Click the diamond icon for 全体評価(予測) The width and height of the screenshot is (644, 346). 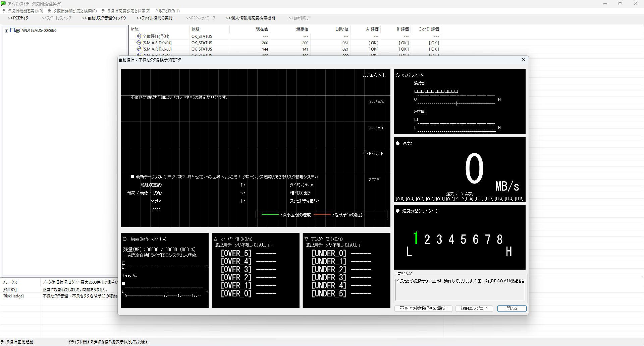point(139,36)
